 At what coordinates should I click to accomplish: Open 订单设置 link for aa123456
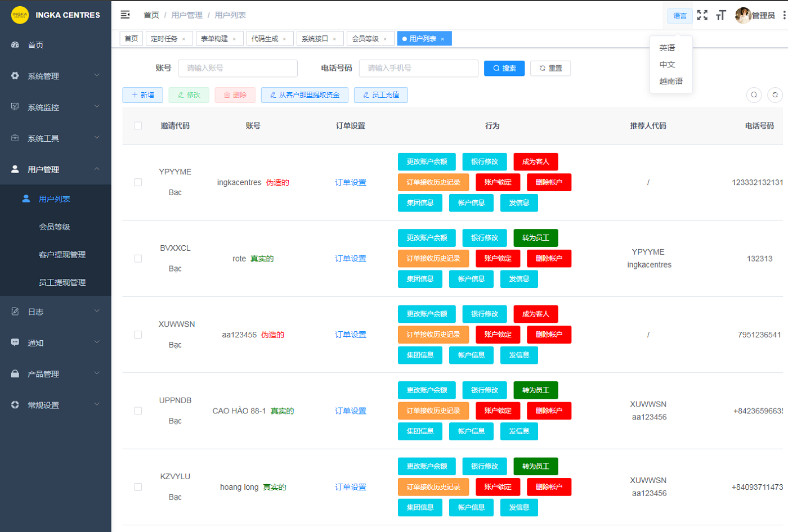tap(350, 335)
